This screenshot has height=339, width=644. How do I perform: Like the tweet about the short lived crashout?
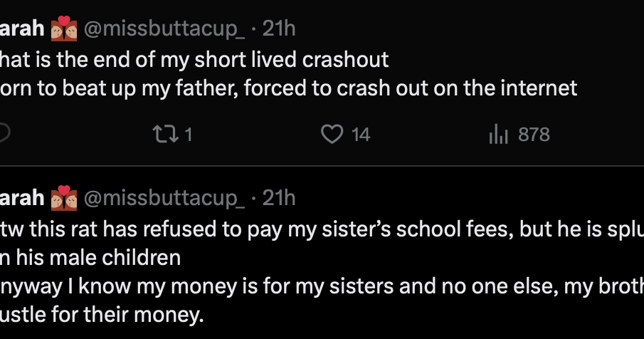click(x=332, y=135)
